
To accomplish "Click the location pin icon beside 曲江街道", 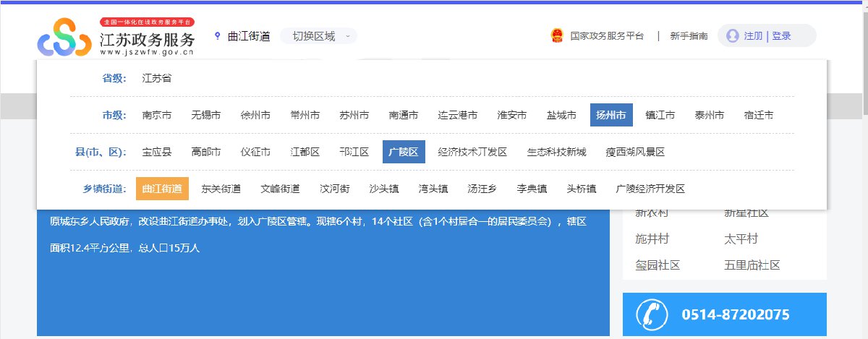I will 217,36.
